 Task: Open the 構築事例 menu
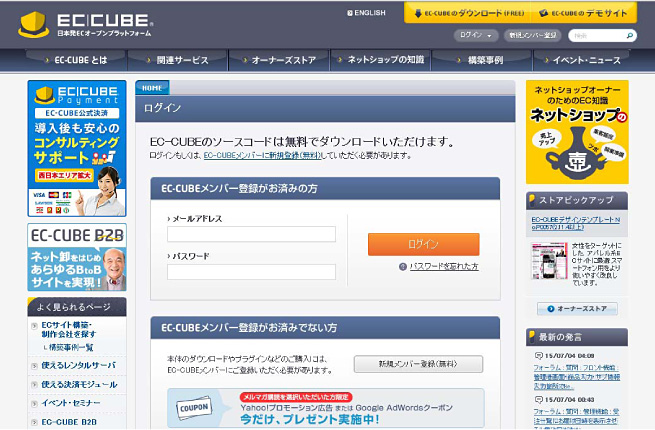pyautogui.click(x=482, y=60)
